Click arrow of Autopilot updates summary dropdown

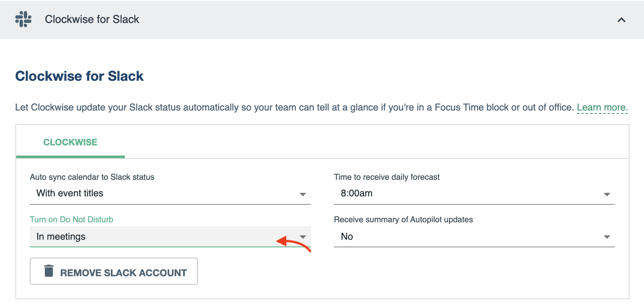607,237
